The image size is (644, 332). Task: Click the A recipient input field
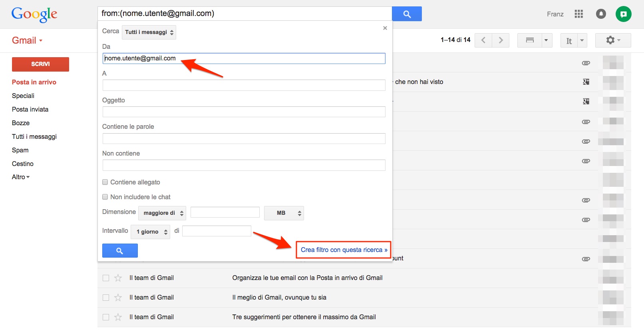[244, 85]
